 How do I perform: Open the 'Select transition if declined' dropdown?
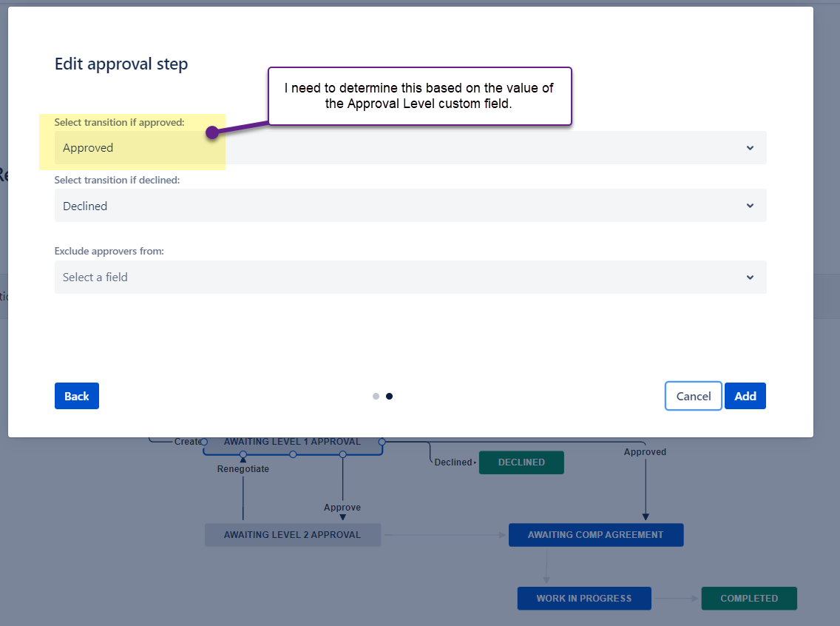pyautogui.click(x=410, y=205)
